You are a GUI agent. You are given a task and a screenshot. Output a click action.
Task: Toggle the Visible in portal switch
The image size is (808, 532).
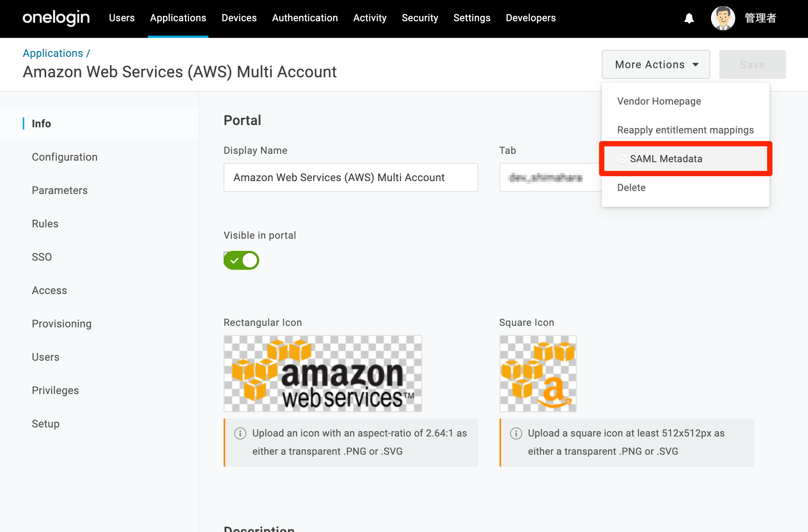pos(241,260)
